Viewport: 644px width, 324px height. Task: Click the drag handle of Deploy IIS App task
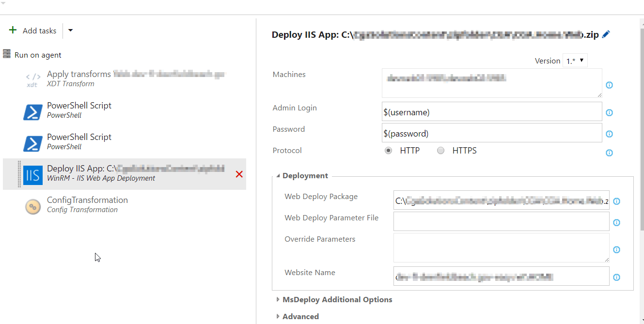20,174
